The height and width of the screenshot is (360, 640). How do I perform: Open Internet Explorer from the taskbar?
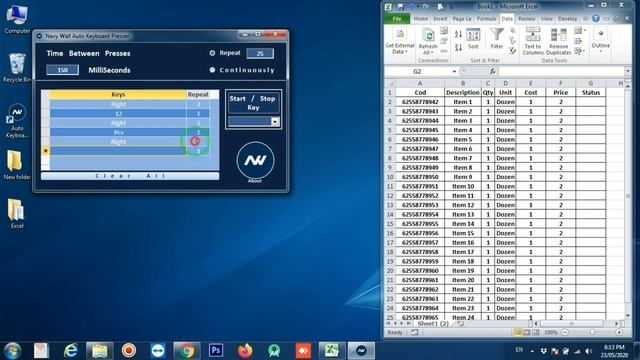[x=71, y=351]
